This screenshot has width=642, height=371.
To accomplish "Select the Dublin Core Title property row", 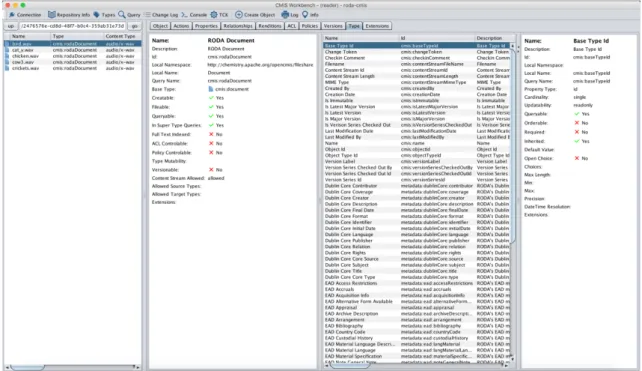I will point(417,271).
